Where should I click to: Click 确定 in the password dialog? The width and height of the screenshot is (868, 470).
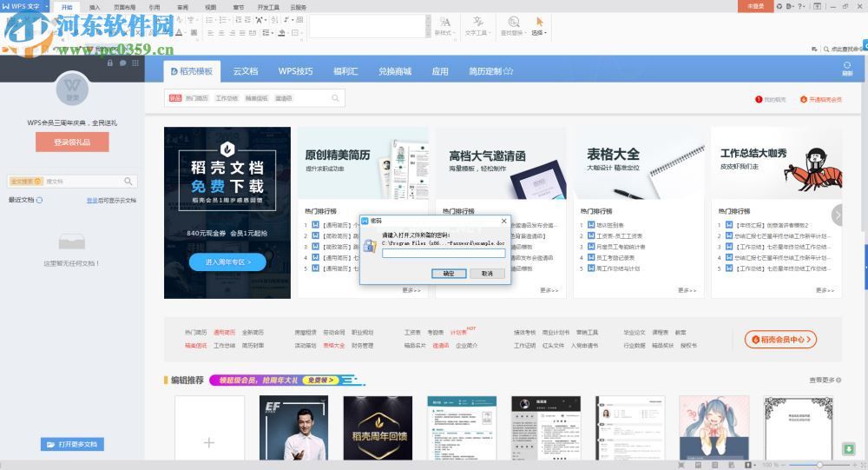[449, 274]
